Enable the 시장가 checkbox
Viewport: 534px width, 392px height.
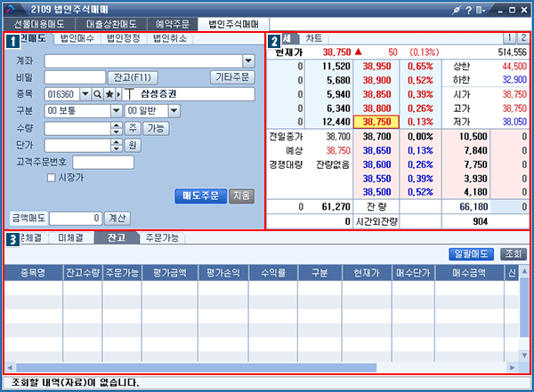click(52, 178)
